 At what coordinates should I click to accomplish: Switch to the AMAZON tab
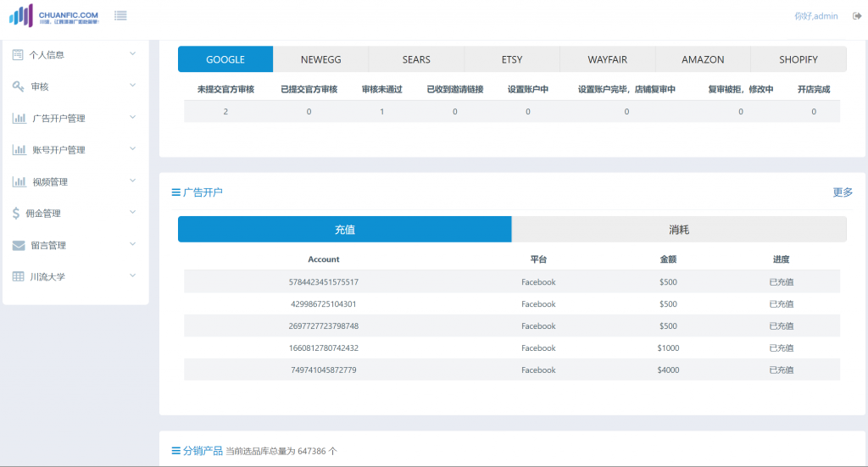coord(703,59)
